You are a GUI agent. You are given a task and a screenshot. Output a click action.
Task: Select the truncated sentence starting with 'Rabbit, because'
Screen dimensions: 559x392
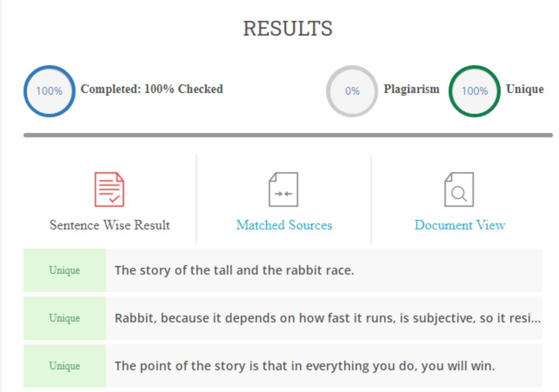[x=328, y=318]
